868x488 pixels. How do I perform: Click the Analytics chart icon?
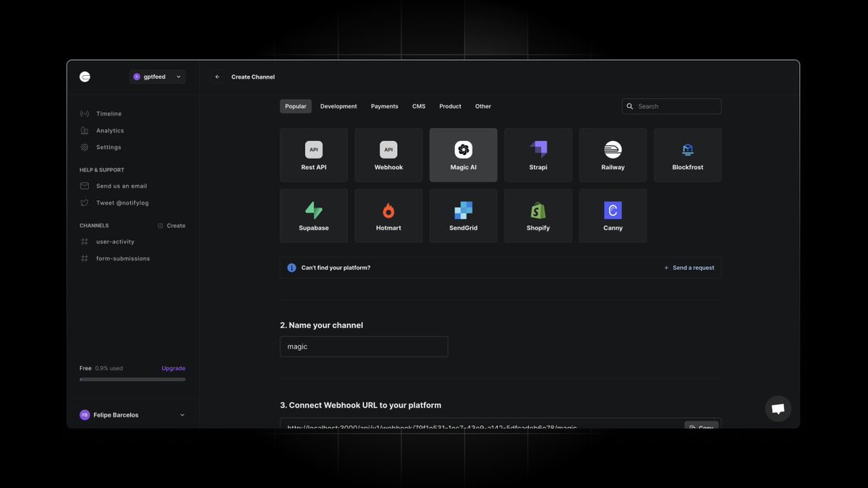pyautogui.click(x=85, y=131)
